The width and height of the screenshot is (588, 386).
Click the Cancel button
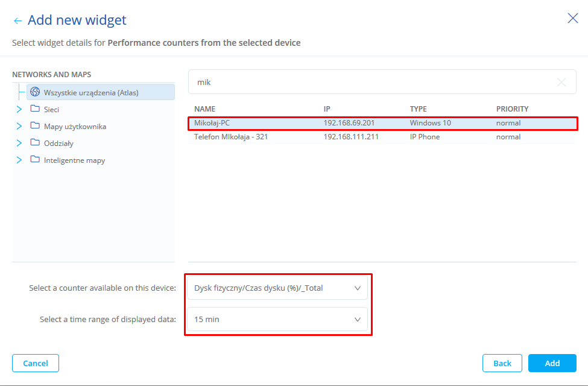36,363
